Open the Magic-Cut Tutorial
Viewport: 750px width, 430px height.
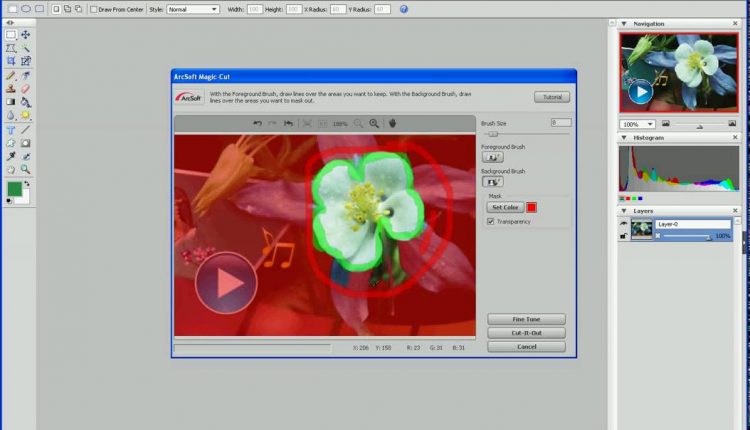pyautogui.click(x=552, y=97)
